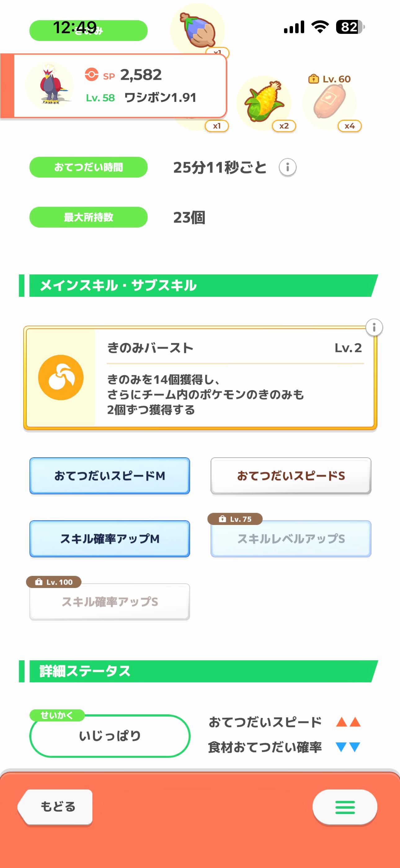Image resolution: width=400 pixels, height=868 pixels.
Task: Select the スキル確率アップM sub skill
Action: click(x=110, y=539)
